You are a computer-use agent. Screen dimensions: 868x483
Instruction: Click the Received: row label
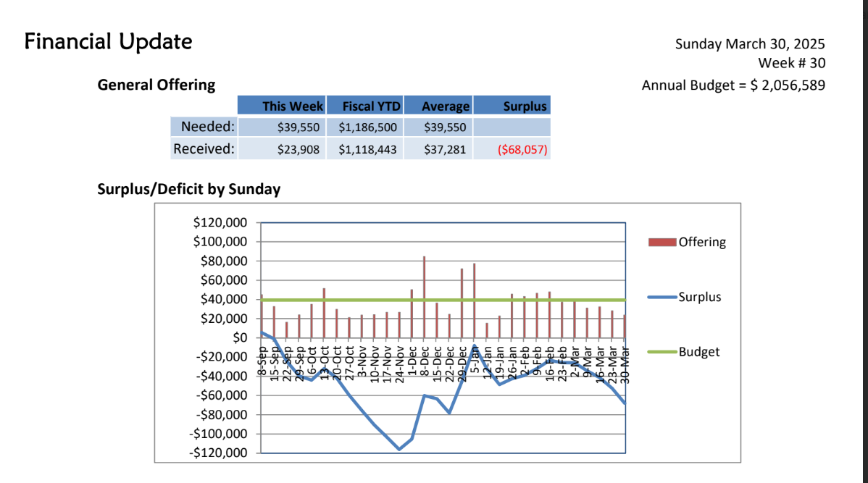tap(204, 149)
